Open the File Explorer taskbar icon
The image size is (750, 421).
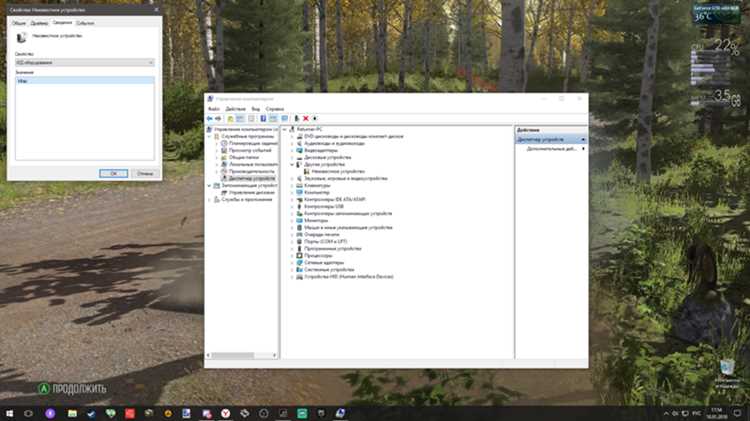(x=72, y=413)
